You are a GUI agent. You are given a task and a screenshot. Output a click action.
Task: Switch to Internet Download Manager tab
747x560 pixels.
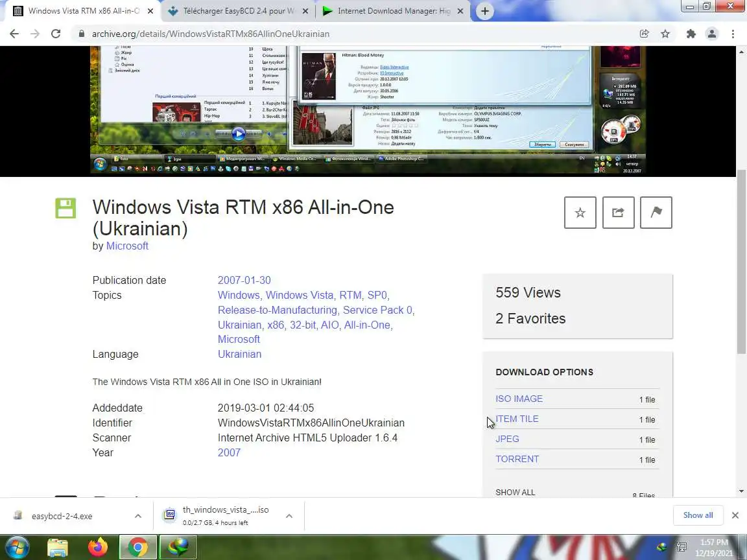(x=394, y=11)
